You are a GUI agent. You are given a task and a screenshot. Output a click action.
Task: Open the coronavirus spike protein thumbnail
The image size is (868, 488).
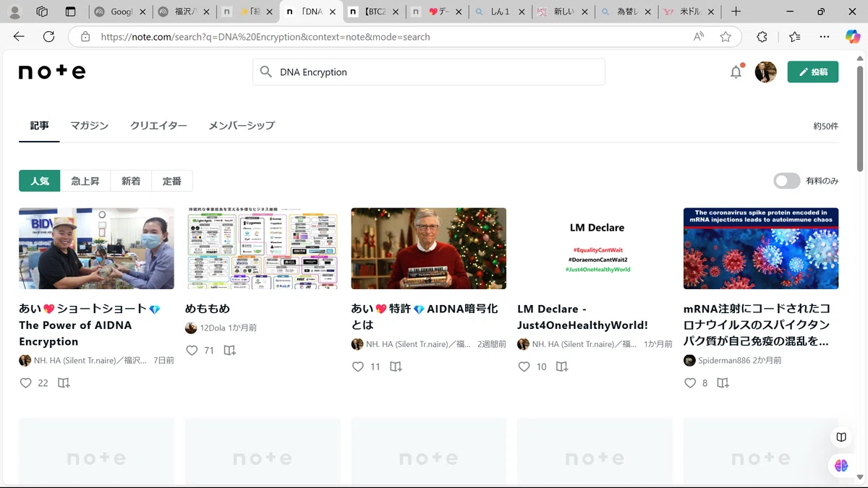761,249
